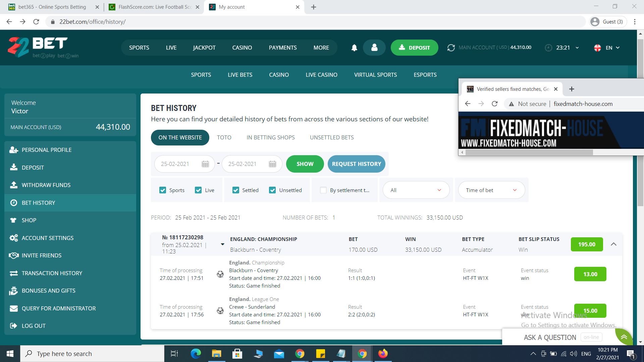The height and width of the screenshot is (362, 644).
Task: Switch to IN BETTING SHOPS tab
Action: point(271,137)
